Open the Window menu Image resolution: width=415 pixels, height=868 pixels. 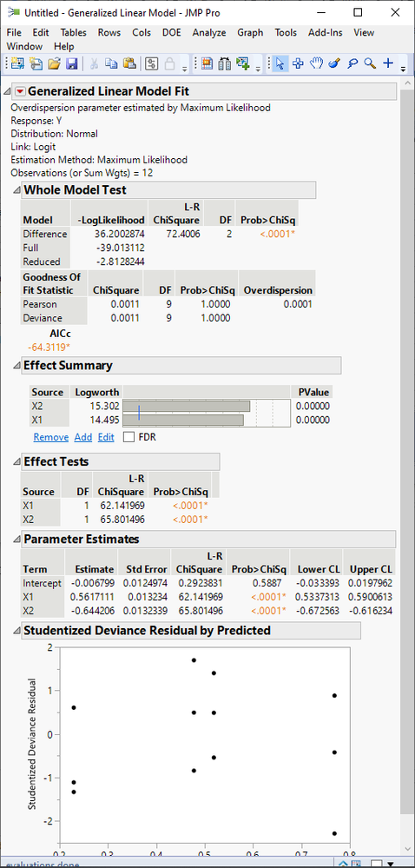pyautogui.click(x=25, y=47)
